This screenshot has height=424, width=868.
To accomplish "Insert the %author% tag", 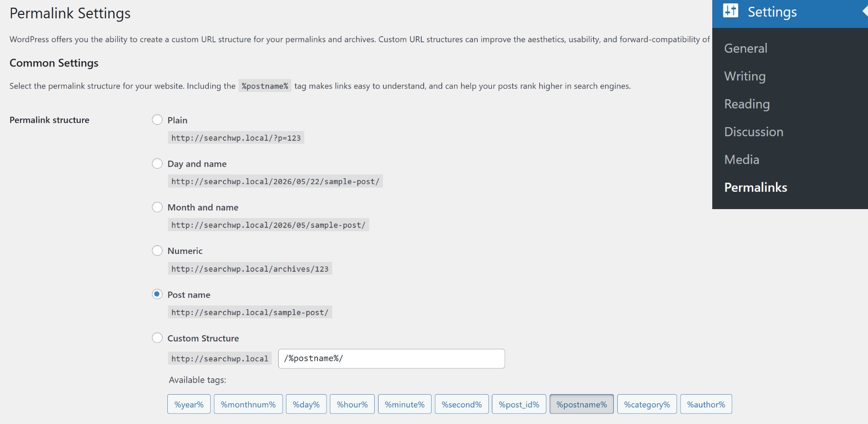I will tap(706, 404).
